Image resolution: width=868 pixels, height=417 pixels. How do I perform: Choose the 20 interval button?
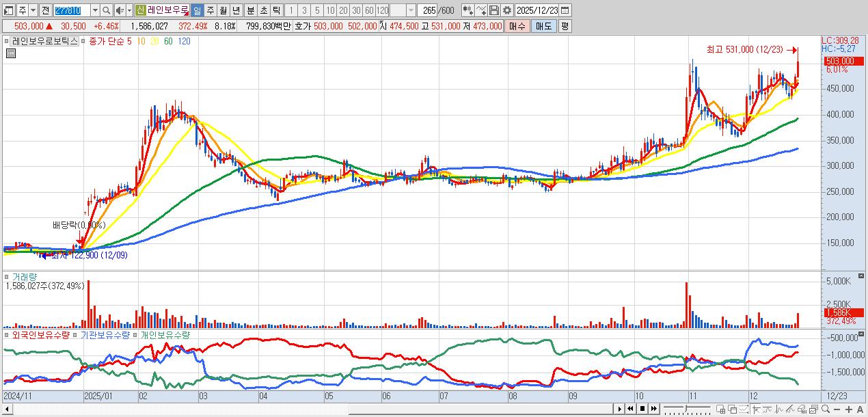343,10
